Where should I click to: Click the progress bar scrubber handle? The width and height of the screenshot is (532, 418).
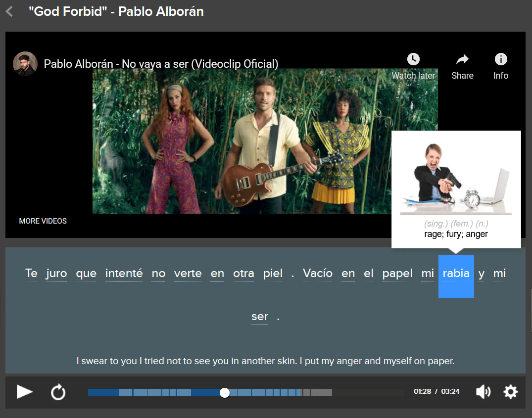(225, 392)
